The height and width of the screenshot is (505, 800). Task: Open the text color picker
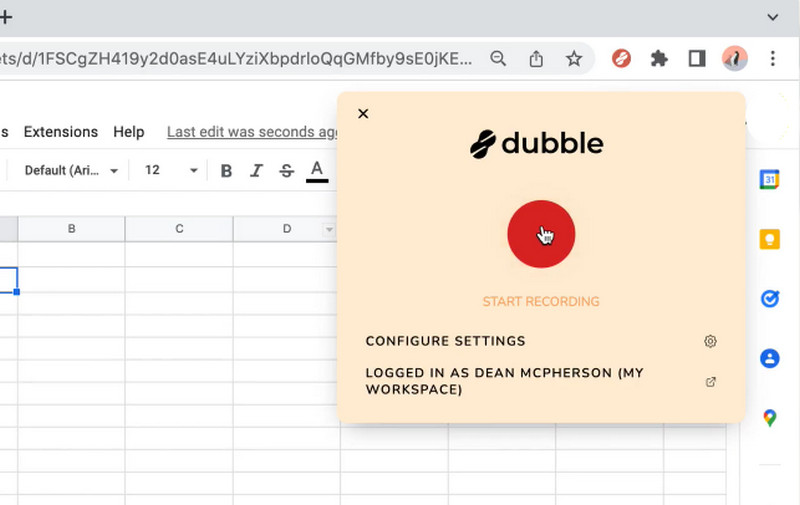[317, 171]
